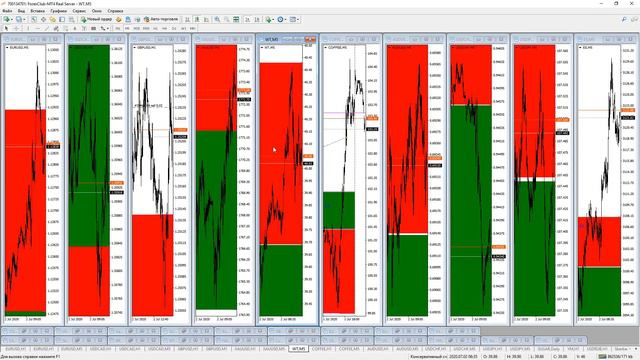Screen dimensions: 640x360
Task: Click the Periods clock icon
Action: click(280, 19)
